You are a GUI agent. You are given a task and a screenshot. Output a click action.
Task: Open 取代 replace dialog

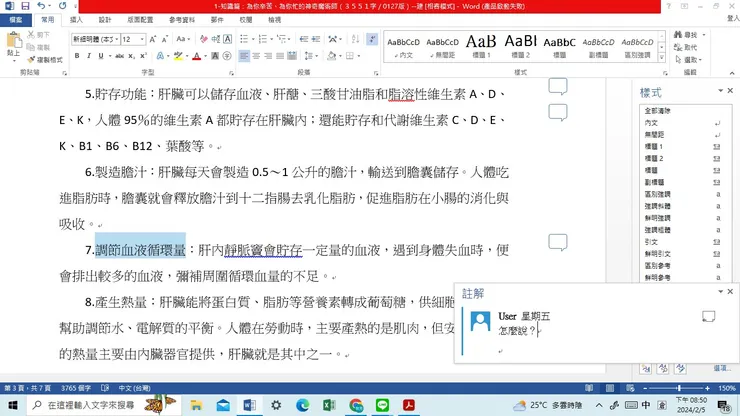685,47
